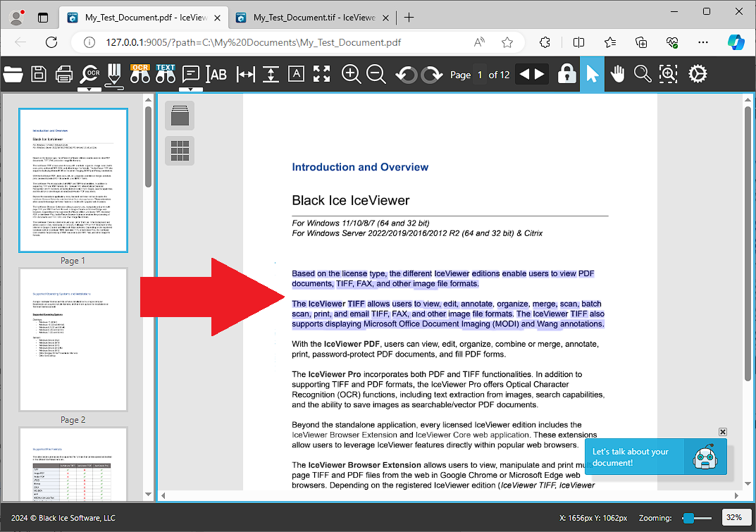Click the thumbnail panel scrollbar
This screenshot has width=756, height=532.
coord(148,147)
